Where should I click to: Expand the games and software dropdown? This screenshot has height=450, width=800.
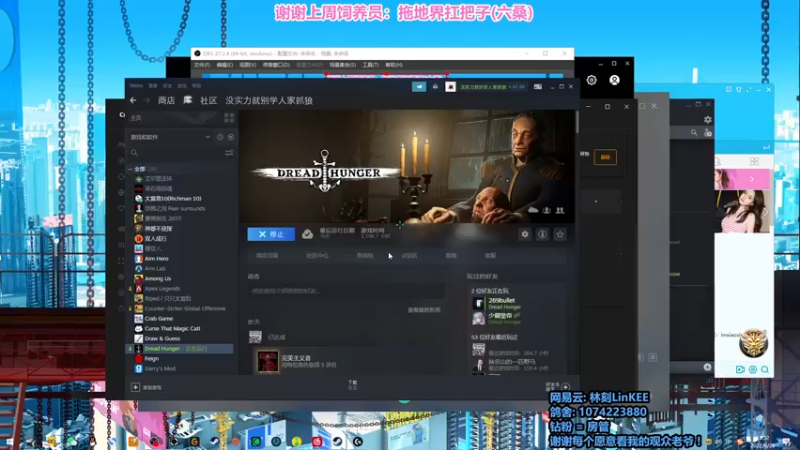[x=208, y=137]
